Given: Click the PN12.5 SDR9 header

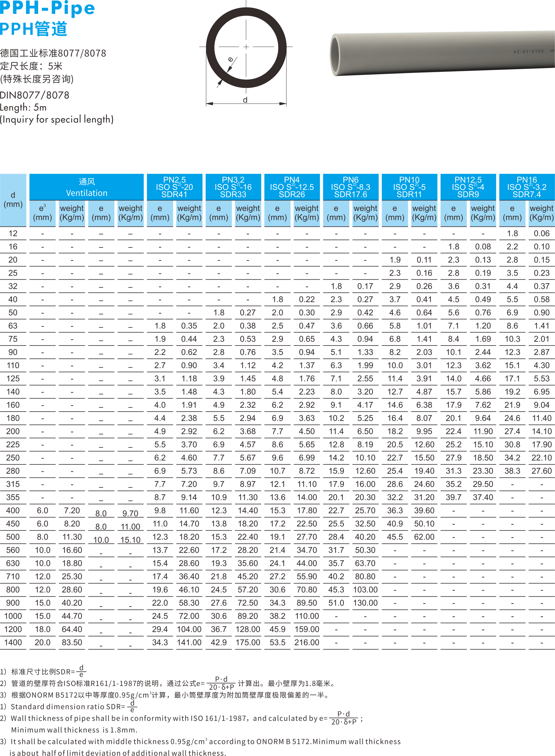Looking at the screenshot, I should 468,187.
